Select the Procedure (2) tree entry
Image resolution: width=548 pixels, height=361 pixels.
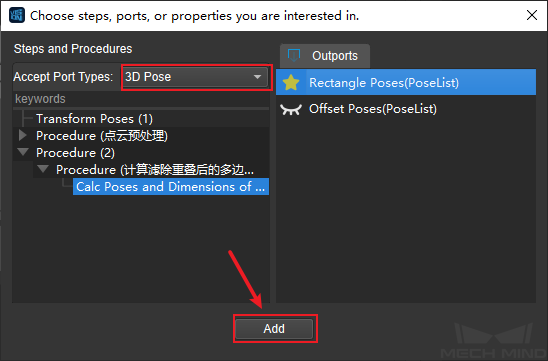[x=75, y=153]
